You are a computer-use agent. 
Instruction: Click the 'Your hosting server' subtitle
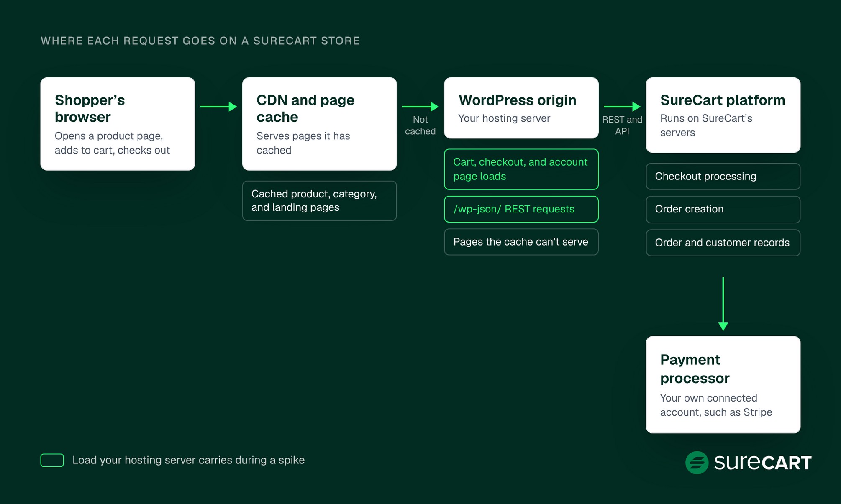coord(504,118)
